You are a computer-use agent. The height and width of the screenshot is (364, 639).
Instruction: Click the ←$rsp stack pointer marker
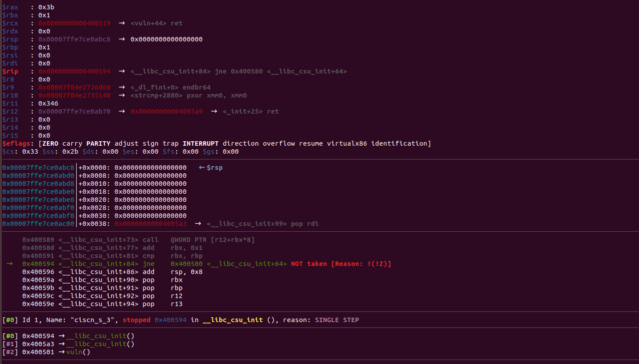click(x=211, y=168)
